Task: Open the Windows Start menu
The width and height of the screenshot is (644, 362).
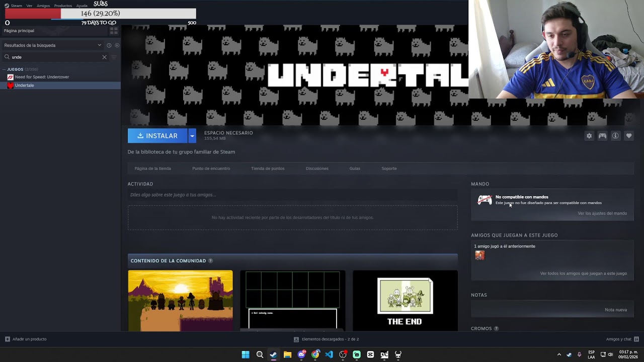Action: pyautogui.click(x=246, y=354)
